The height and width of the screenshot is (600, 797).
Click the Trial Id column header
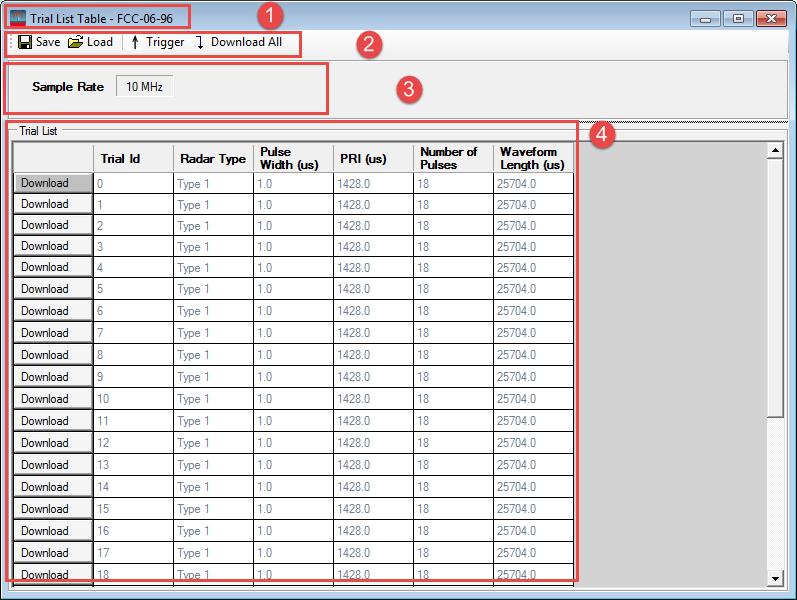pos(133,159)
